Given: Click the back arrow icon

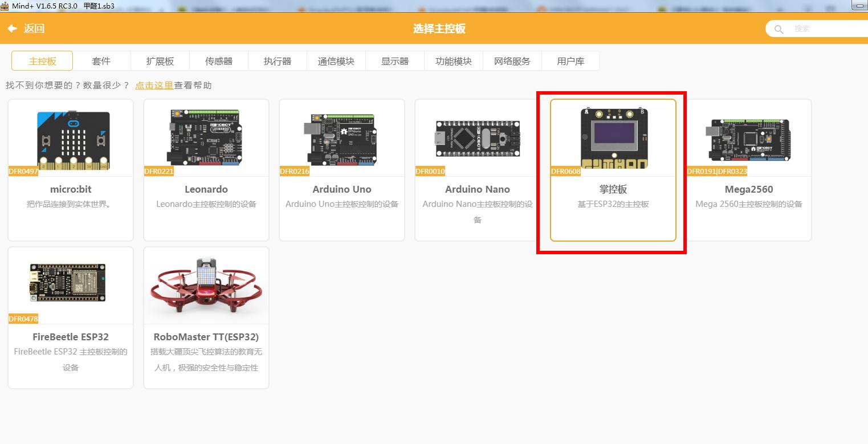Looking at the screenshot, I should tap(12, 28).
